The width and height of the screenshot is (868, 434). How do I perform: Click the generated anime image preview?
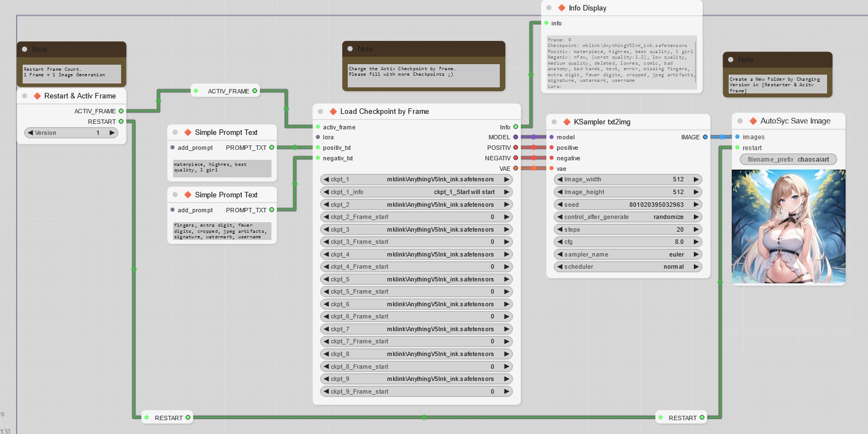[788, 227]
